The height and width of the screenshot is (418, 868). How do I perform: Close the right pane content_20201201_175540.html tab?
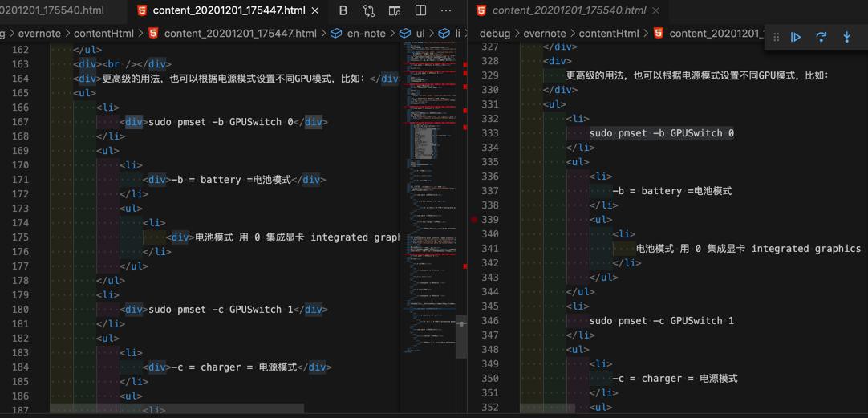(655, 10)
